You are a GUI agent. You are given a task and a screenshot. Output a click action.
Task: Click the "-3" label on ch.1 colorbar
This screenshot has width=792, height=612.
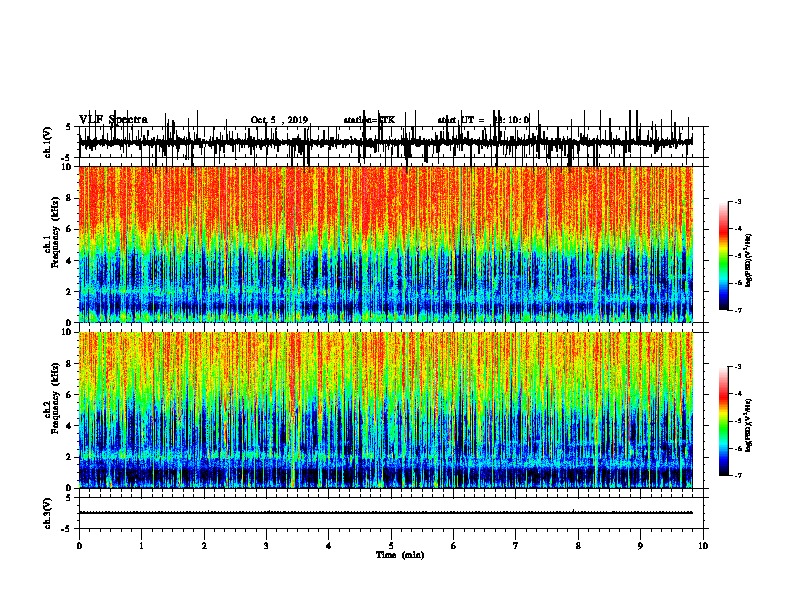(x=737, y=202)
